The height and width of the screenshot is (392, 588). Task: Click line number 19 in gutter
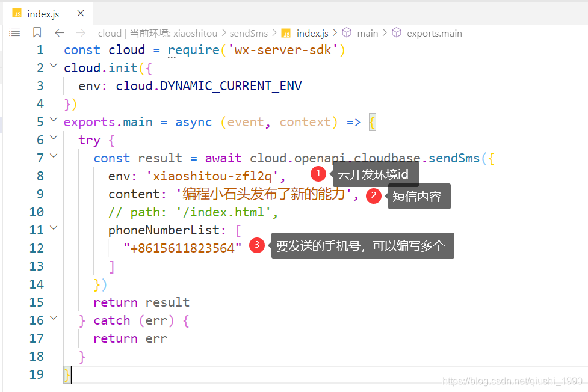point(36,374)
